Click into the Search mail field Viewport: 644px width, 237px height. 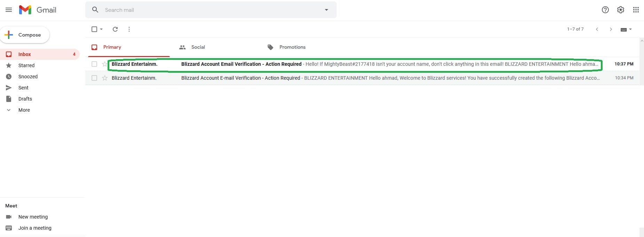tap(209, 10)
